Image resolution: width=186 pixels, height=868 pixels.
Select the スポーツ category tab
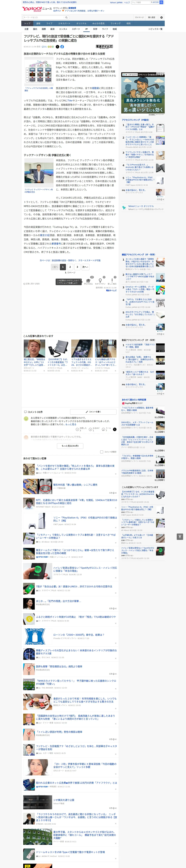click(76, 29)
